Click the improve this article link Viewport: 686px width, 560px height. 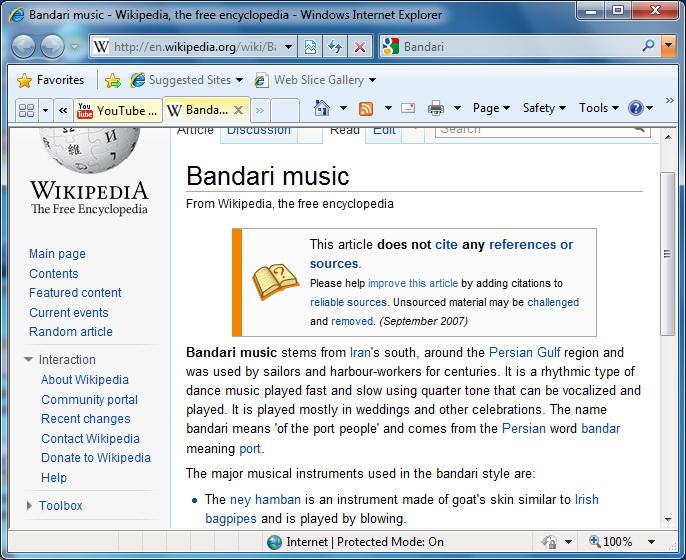413,283
